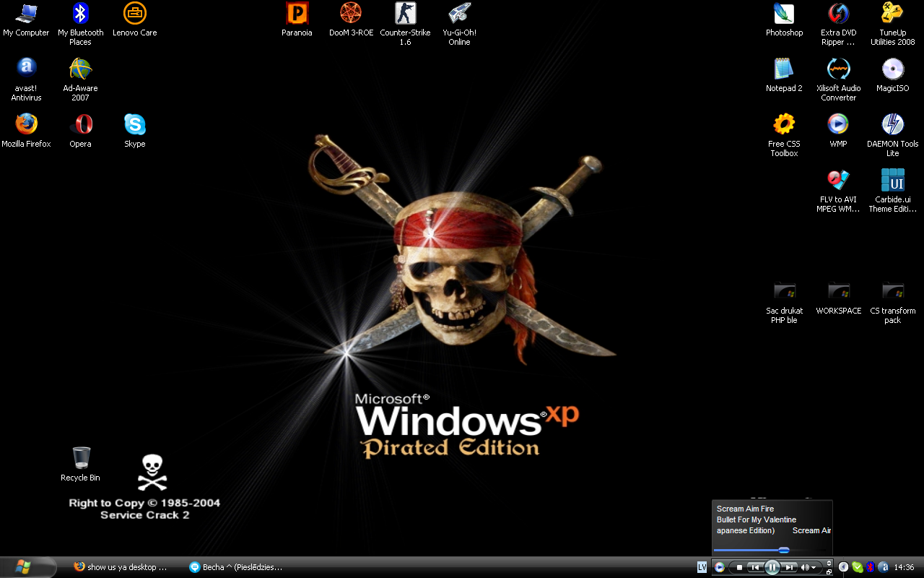Launch Paranoia game icon
The width and height of the screenshot is (924, 578).
coord(297,20)
